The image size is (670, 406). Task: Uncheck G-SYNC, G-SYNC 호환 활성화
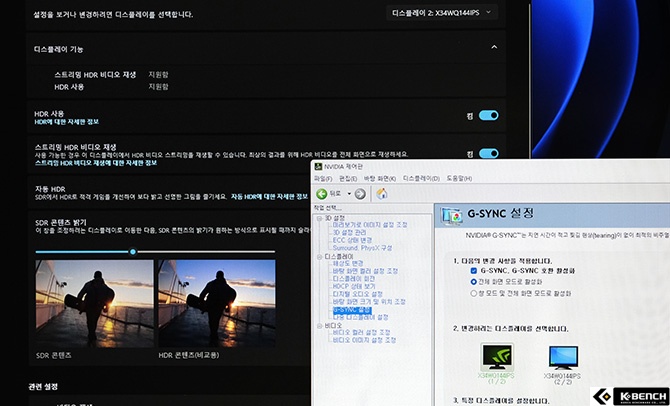(x=473, y=271)
